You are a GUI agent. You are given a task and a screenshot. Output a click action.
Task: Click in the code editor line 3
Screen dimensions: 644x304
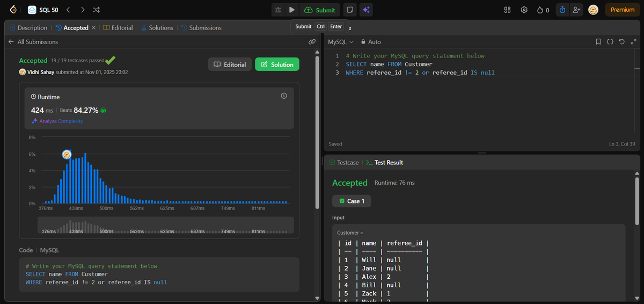tap(420, 73)
